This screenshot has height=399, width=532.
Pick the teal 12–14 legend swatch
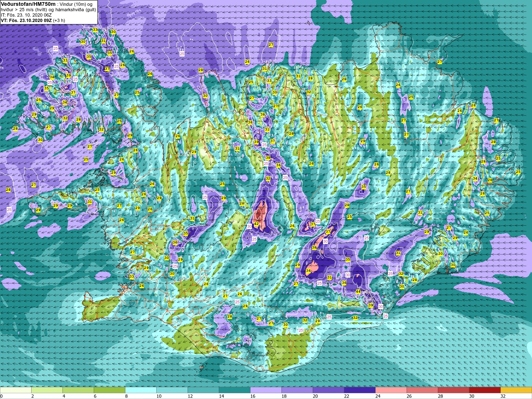coord(203,390)
